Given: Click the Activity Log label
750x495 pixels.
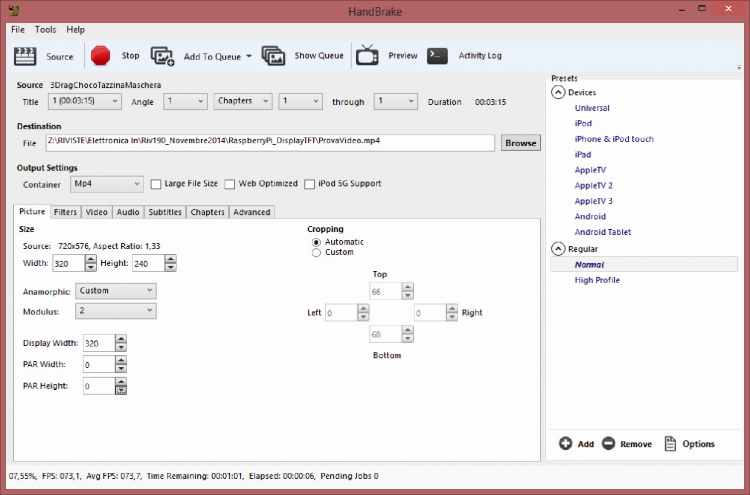Looking at the screenshot, I should (x=480, y=55).
